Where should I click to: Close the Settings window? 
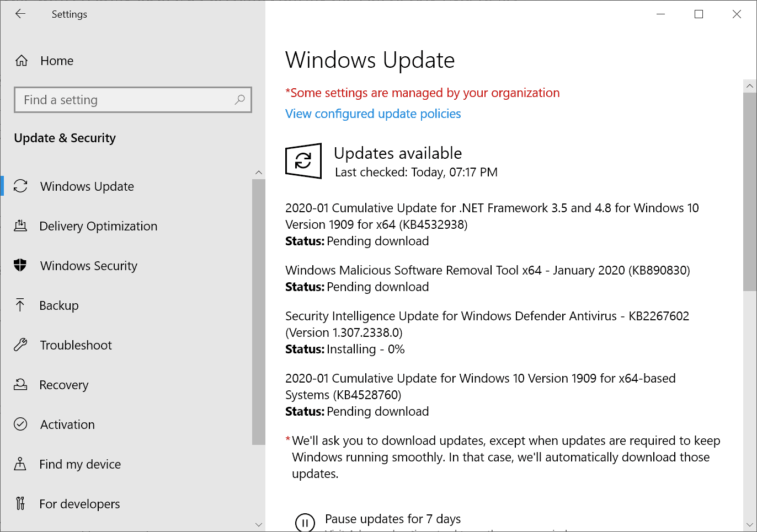(x=737, y=14)
